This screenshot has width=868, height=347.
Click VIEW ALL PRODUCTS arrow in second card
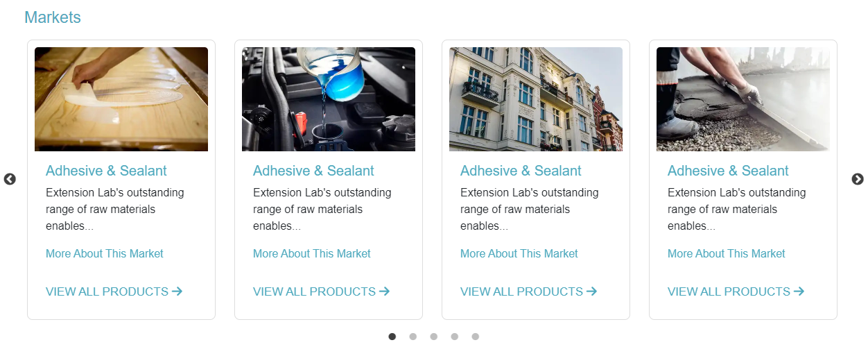pyautogui.click(x=385, y=291)
